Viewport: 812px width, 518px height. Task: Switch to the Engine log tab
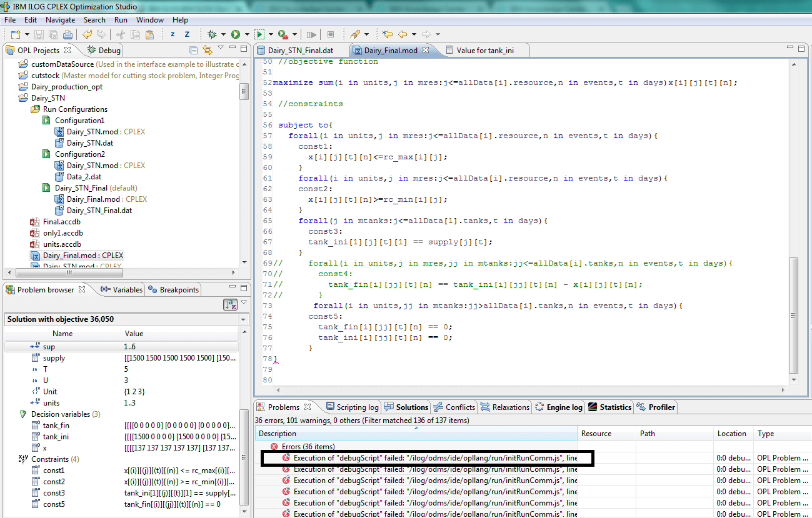coord(559,407)
